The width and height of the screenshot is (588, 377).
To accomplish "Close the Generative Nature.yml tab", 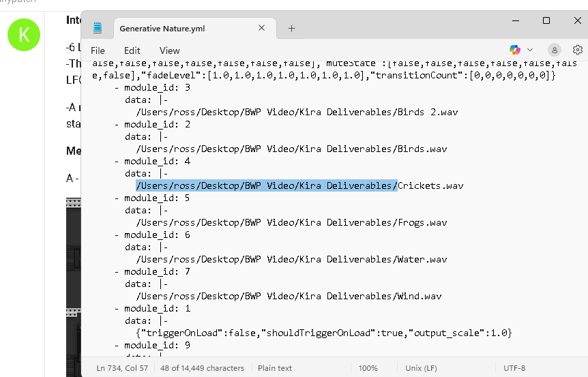I will (262, 28).
